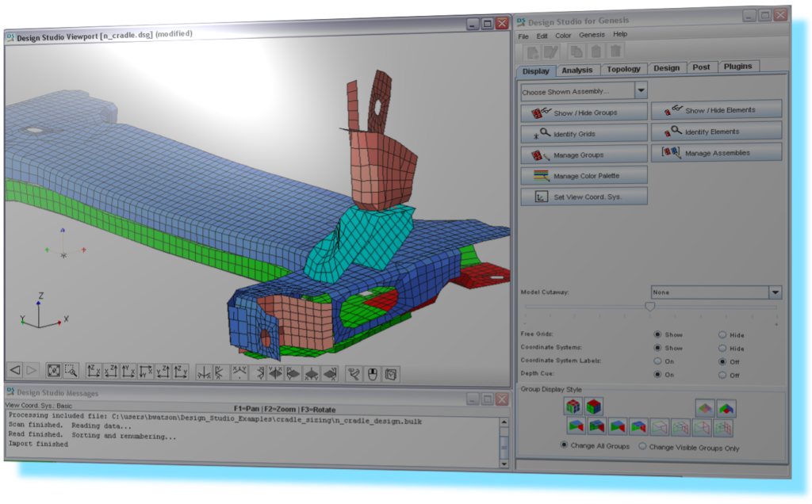The height and width of the screenshot is (504, 812).
Task: Click the copy icon in Design Studio toolbar
Action: tap(576, 52)
